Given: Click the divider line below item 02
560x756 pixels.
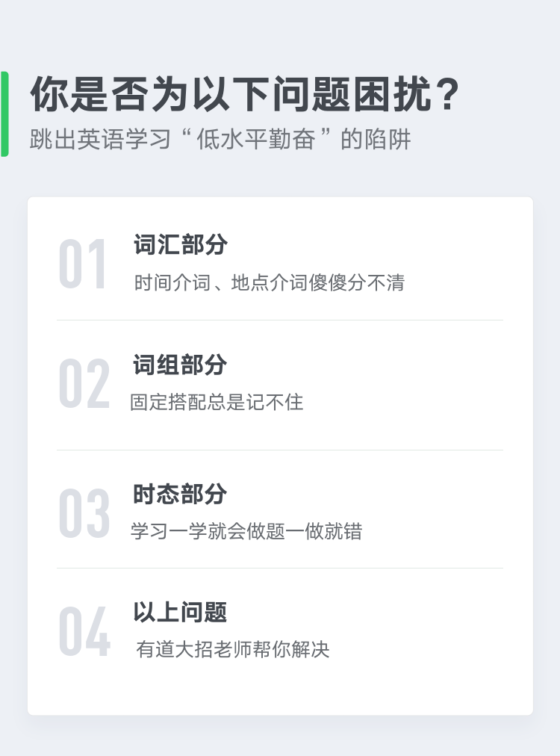Looking at the screenshot, I should pyautogui.click(x=280, y=450).
